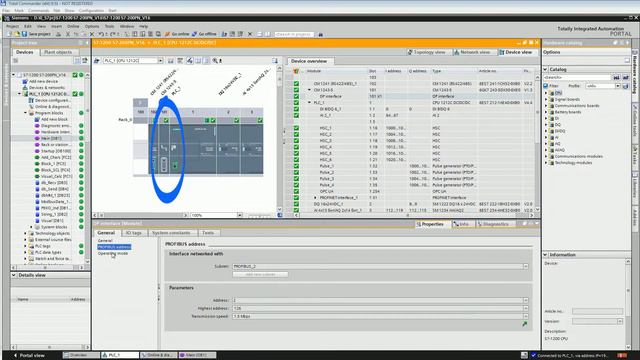640x360 pixels.
Task: Click green check beside PLC_1 tree node
Action: (75, 94)
